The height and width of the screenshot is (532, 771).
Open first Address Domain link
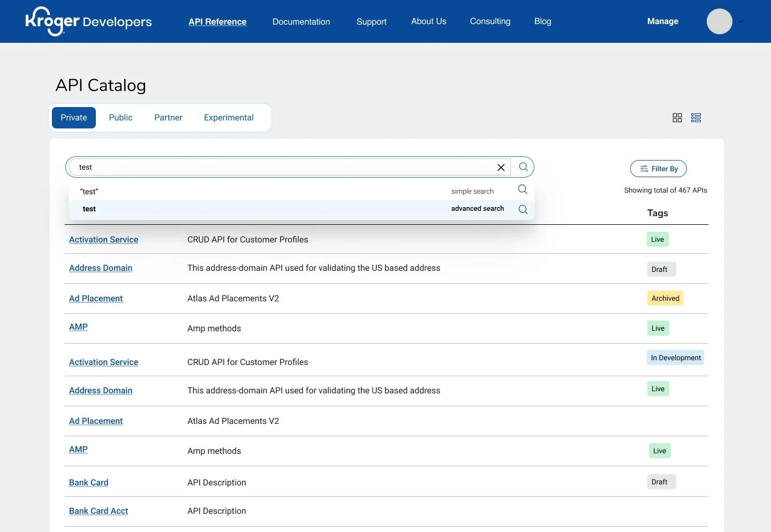point(101,268)
